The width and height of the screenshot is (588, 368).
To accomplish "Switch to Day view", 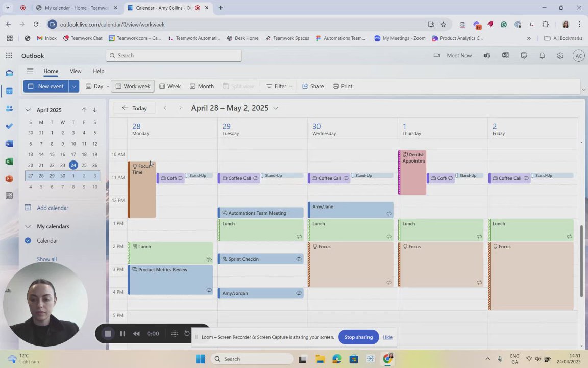I will coord(94,86).
